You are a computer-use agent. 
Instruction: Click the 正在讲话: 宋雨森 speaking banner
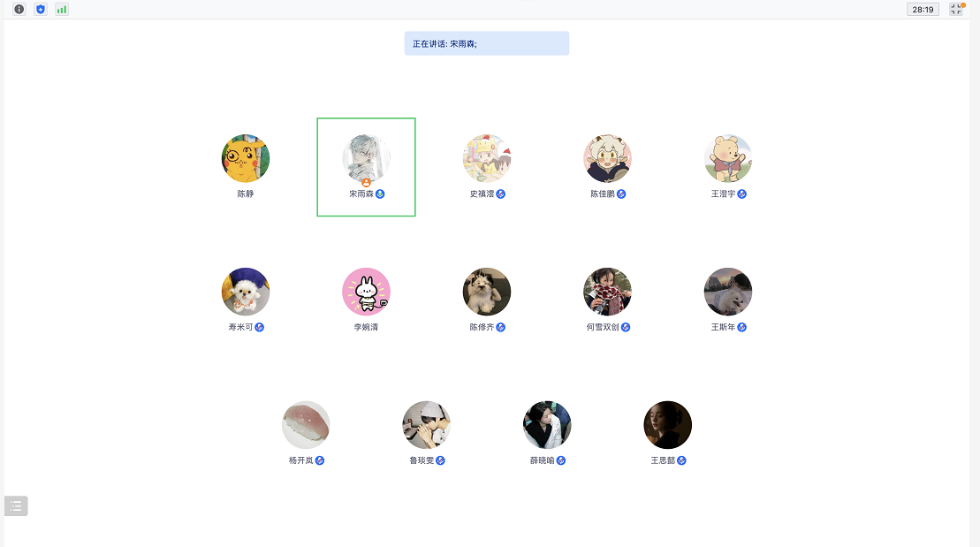tap(486, 44)
